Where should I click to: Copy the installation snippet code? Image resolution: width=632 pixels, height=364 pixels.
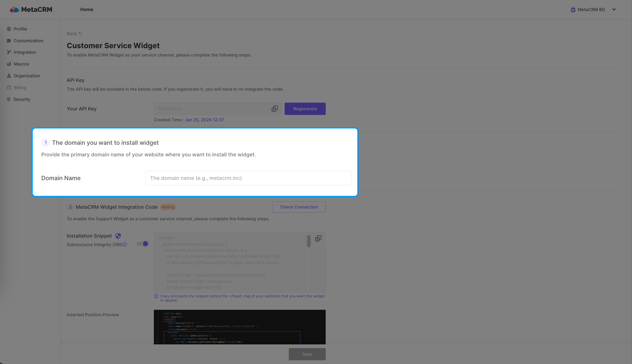coord(318,239)
